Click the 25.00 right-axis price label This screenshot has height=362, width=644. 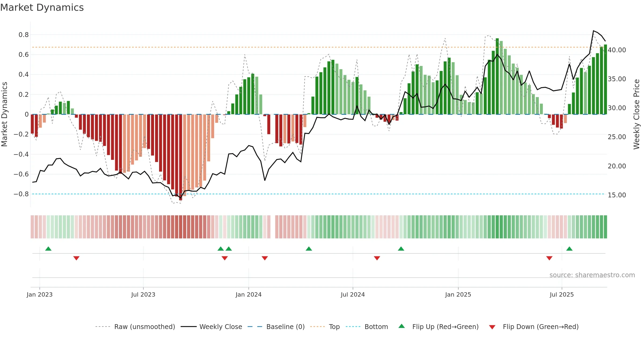pyautogui.click(x=617, y=137)
